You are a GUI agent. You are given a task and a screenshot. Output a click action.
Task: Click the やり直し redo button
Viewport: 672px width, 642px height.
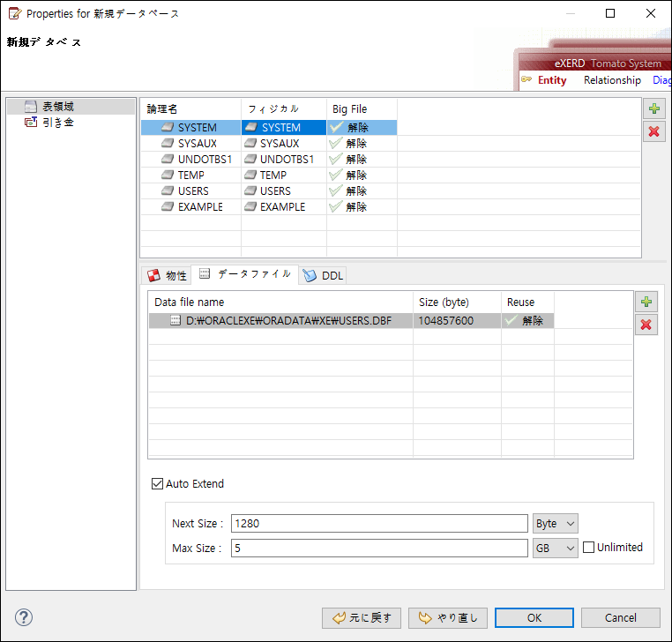(x=447, y=617)
